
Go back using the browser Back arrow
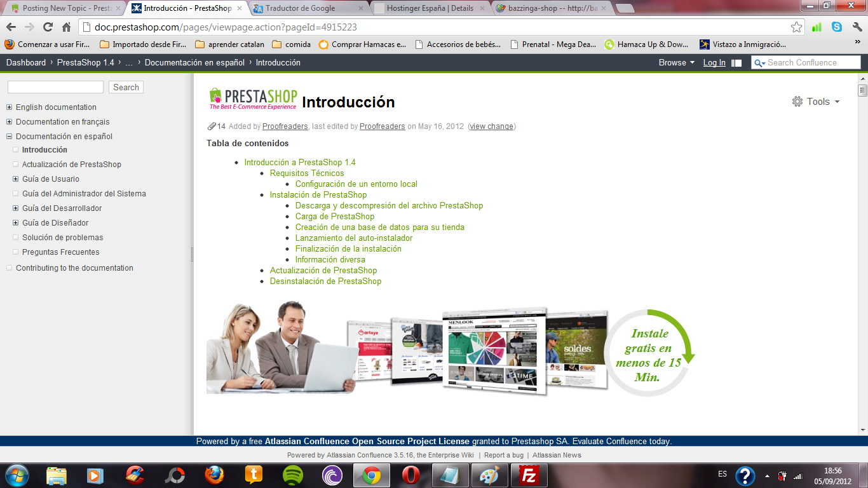pyautogui.click(x=11, y=27)
